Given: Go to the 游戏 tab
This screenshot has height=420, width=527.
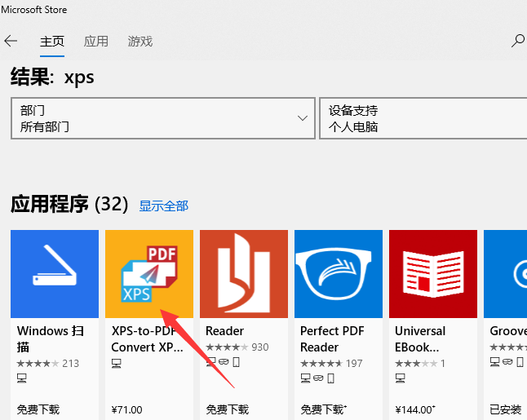Looking at the screenshot, I should pos(140,41).
